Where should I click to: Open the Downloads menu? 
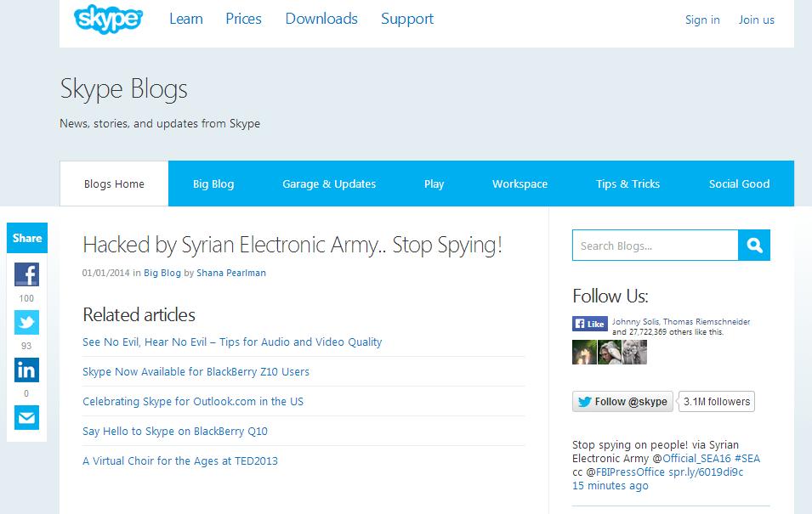(x=321, y=20)
